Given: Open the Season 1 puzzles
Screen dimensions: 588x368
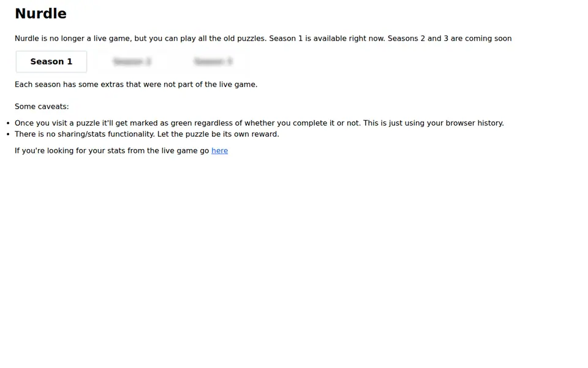Looking at the screenshot, I should click(51, 61).
